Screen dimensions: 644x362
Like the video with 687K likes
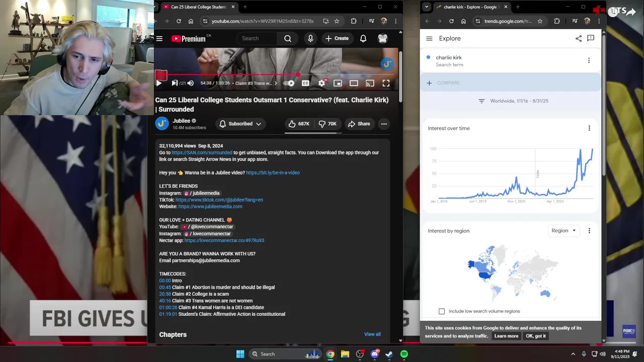[299, 124]
